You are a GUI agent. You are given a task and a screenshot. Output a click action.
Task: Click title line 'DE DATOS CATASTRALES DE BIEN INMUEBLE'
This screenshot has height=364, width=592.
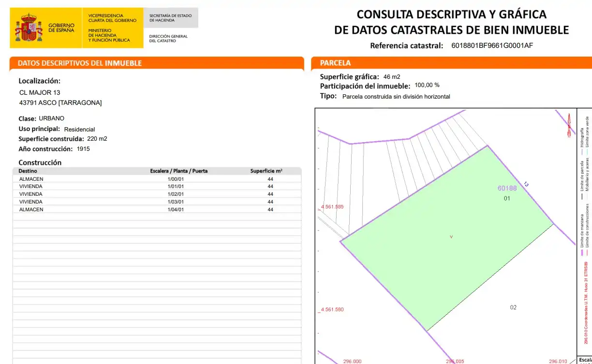click(x=451, y=30)
